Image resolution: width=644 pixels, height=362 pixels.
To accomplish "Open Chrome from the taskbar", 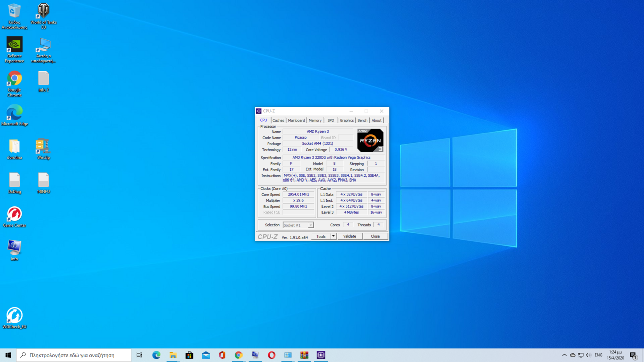I will [x=238, y=355].
